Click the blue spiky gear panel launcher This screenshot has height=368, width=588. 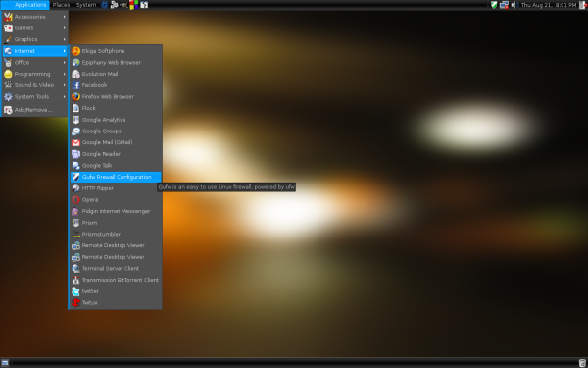coord(104,5)
